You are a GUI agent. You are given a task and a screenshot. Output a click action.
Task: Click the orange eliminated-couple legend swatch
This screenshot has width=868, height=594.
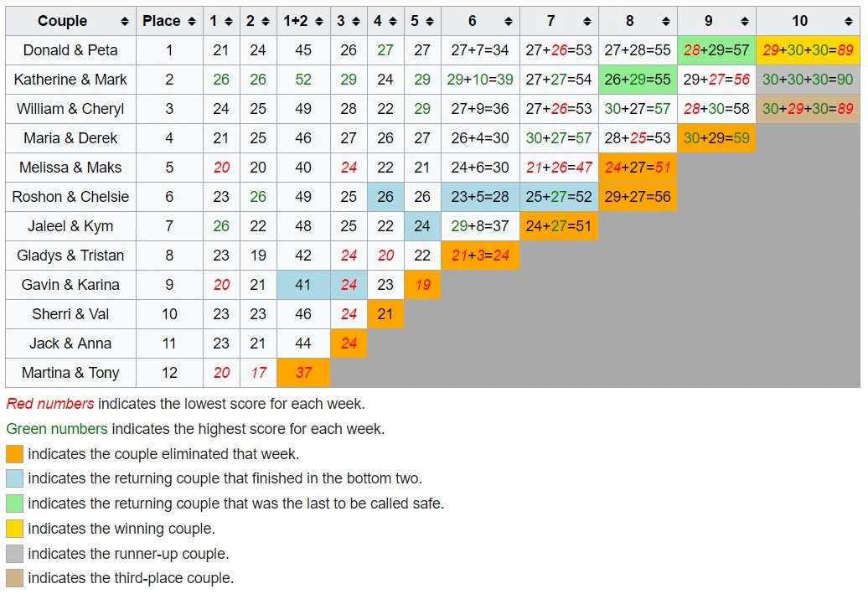pyautogui.click(x=14, y=454)
